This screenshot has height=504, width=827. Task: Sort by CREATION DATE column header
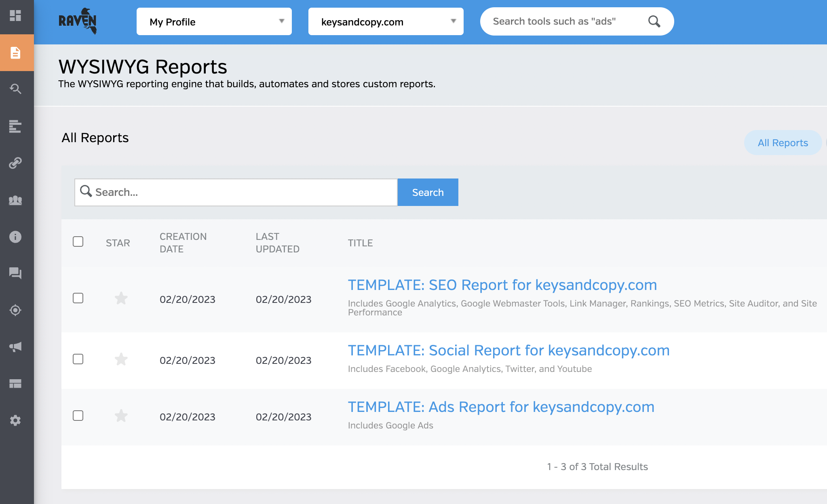183,243
